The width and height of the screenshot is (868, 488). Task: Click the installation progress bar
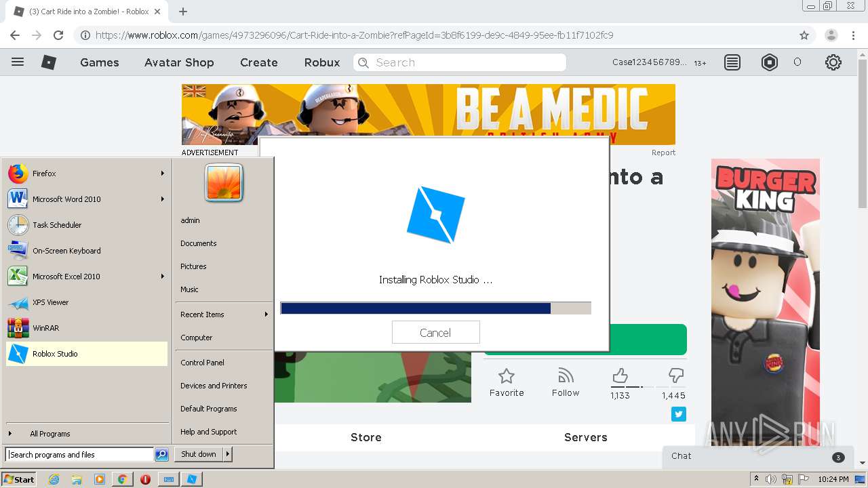[x=435, y=308]
